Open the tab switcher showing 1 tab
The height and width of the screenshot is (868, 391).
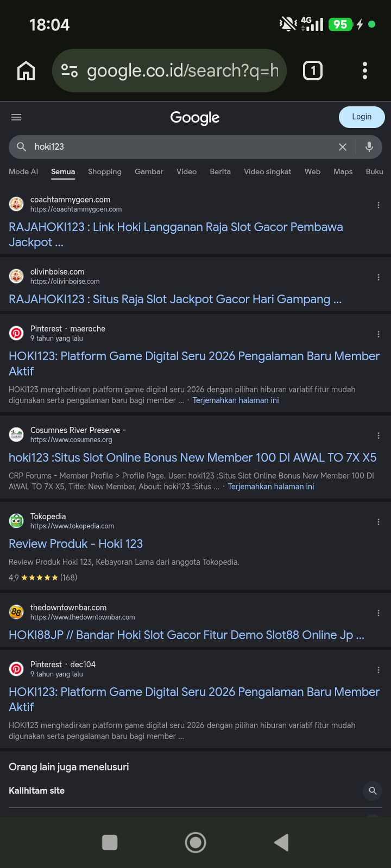point(312,71)
